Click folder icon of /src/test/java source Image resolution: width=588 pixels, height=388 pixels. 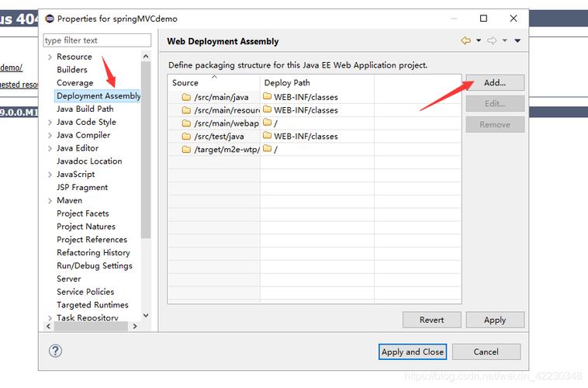click(x=186, y=137)
